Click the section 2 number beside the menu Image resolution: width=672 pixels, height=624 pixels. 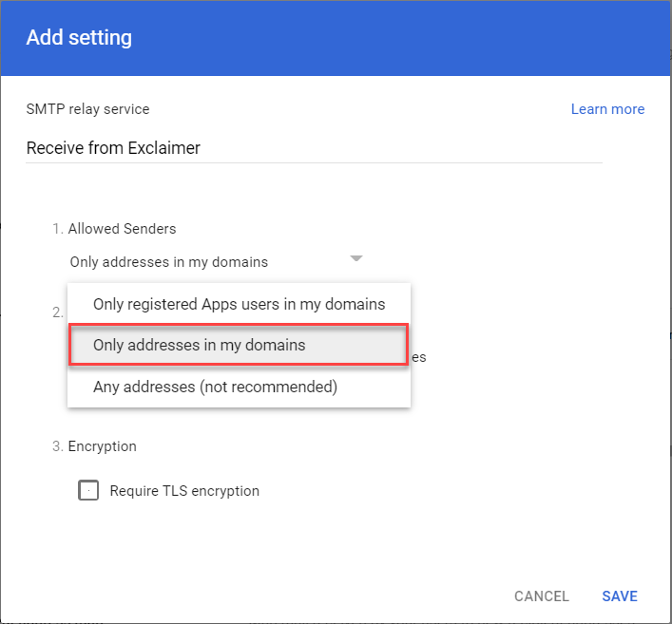(x=57, y=312)
